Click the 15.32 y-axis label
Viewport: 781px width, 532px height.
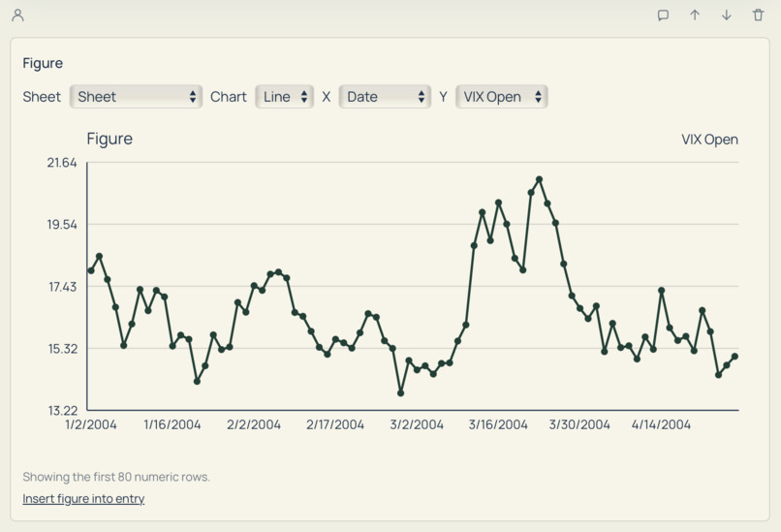63,349
